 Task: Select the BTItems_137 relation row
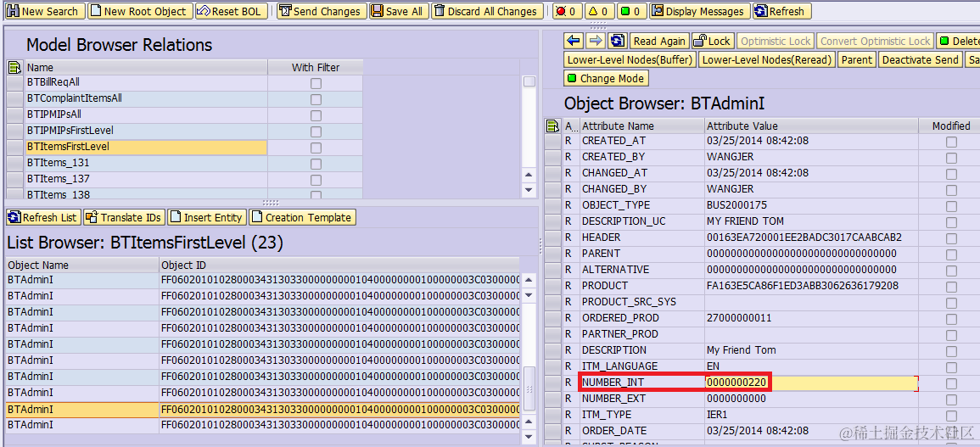[x=146, y=179]
